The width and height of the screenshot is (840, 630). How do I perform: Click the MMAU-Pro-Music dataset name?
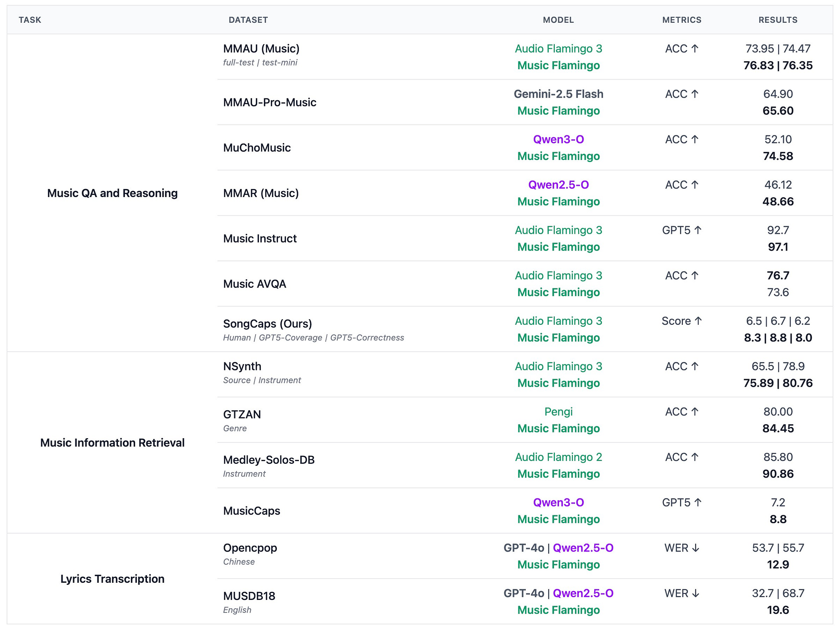269,102
